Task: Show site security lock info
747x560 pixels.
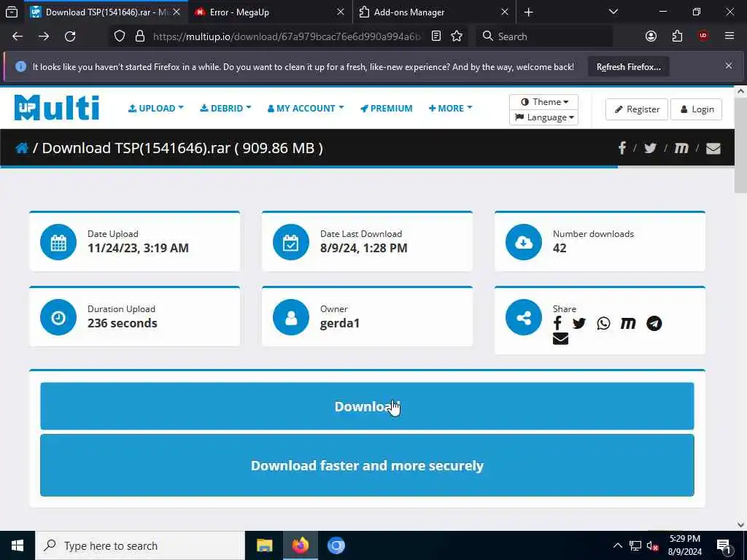Action: (x=139, y=36)
